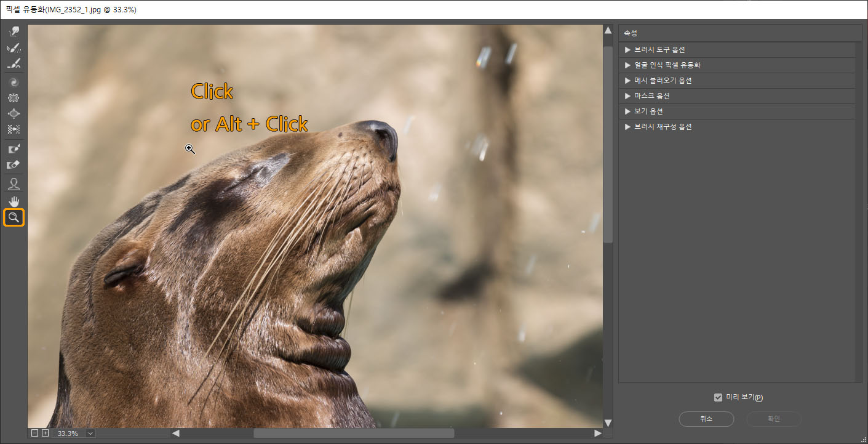
Task: Click the 취소 button
Action: pos(706,419)
